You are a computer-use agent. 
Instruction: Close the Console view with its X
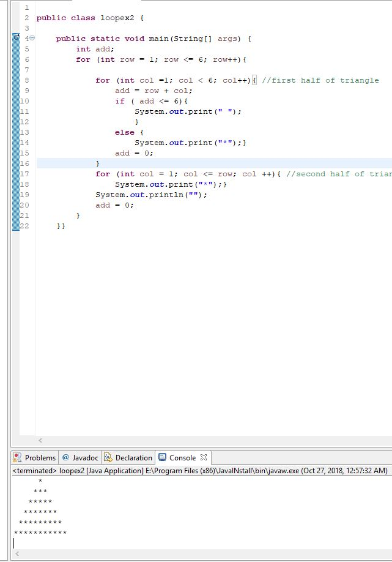204,457
